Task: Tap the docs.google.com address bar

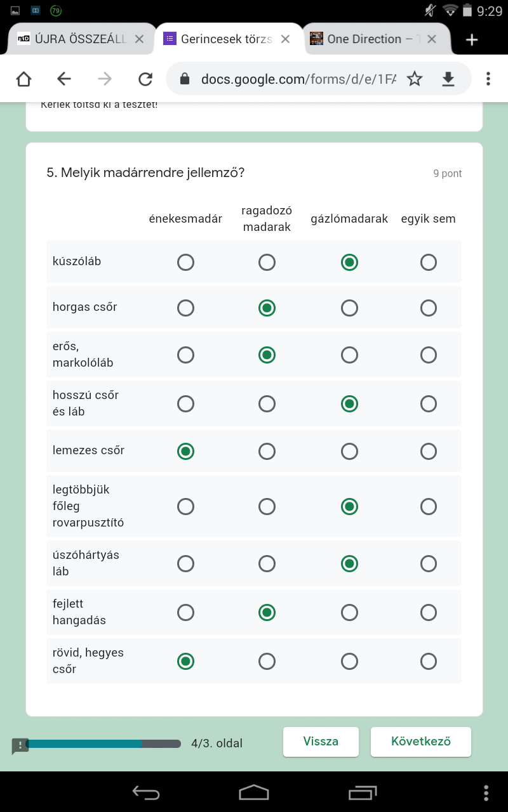Action: point(298,79)
